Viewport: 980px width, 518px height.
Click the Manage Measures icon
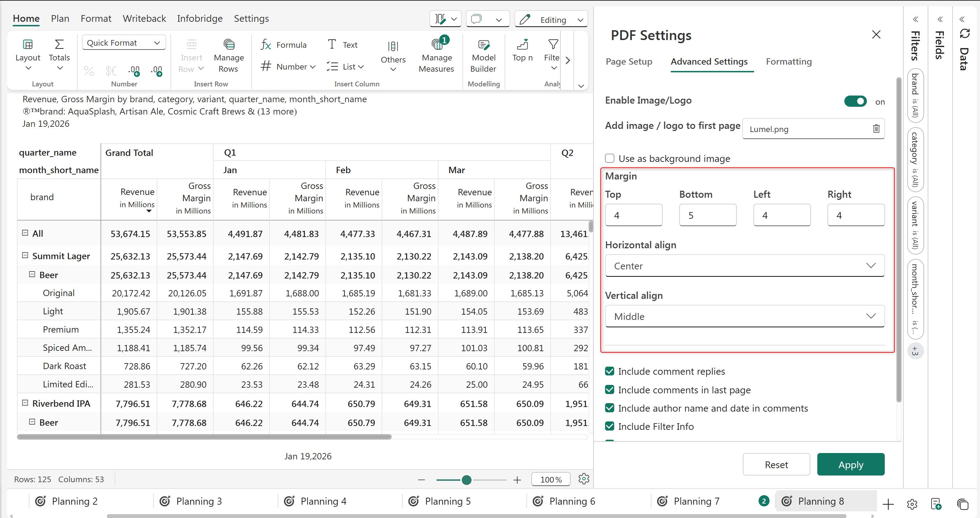click(436, 46)
